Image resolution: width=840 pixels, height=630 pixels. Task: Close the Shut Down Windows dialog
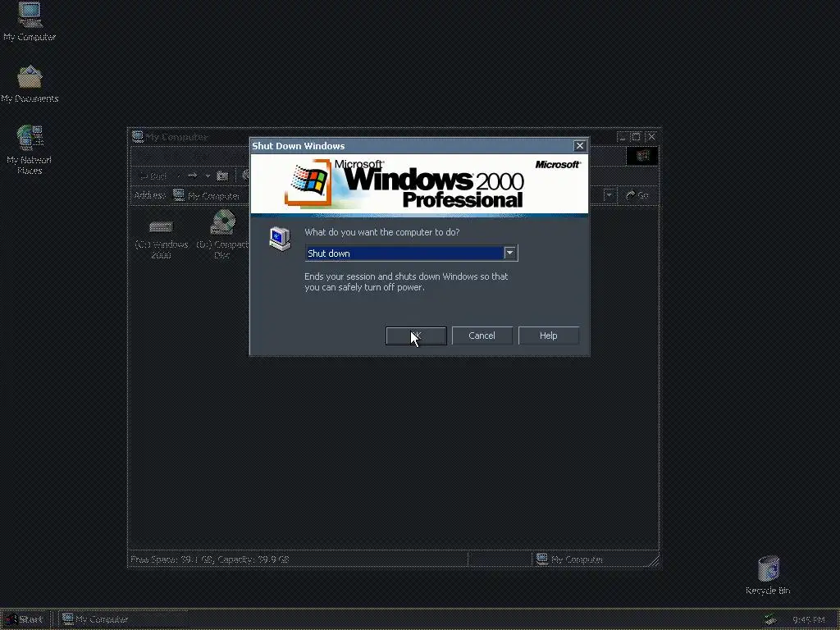579,146
